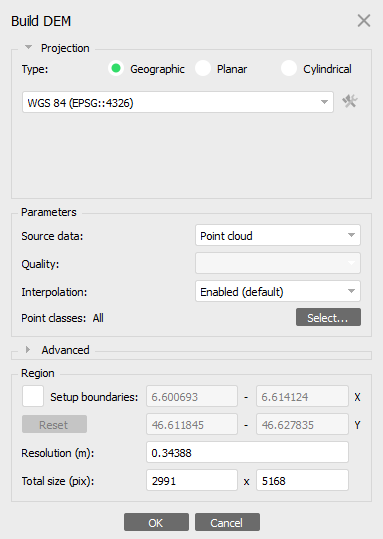The image size is (383, 539).
Task: Confirm with the OK button
Action: click(x=156, y=522)
